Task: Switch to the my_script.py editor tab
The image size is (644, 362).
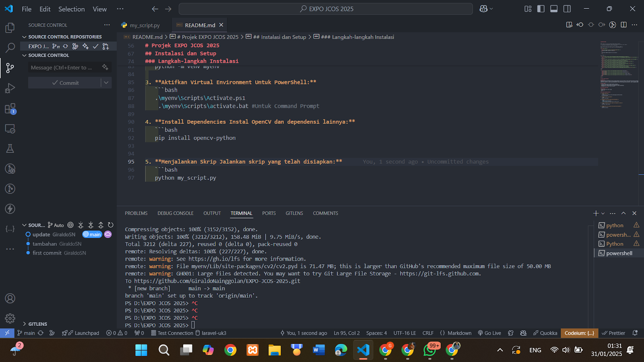Action: [x=144, y=25]
